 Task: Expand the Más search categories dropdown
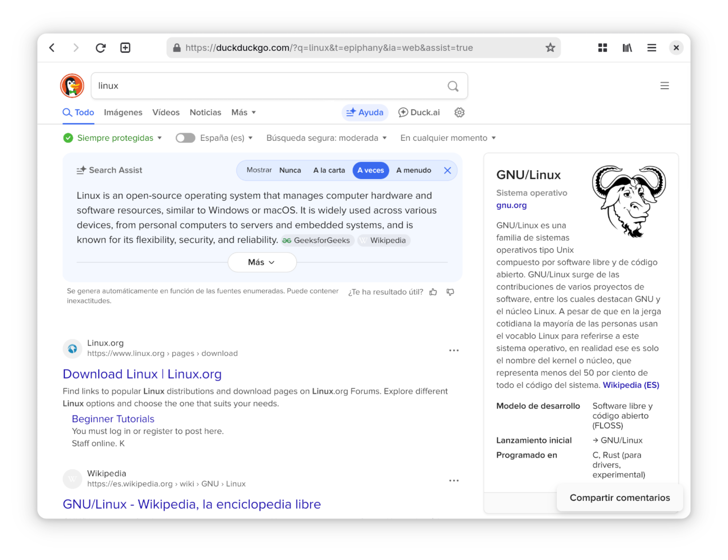click(x=244, y=113)
